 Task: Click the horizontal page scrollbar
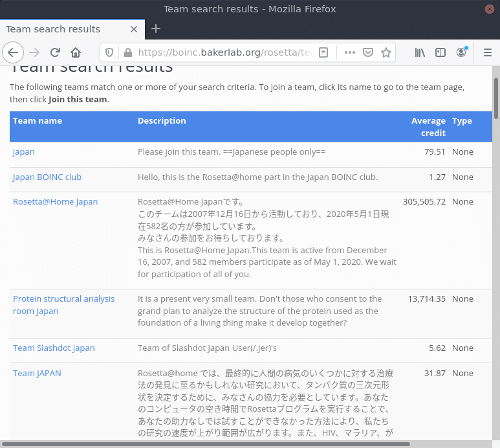coord(206,444)
